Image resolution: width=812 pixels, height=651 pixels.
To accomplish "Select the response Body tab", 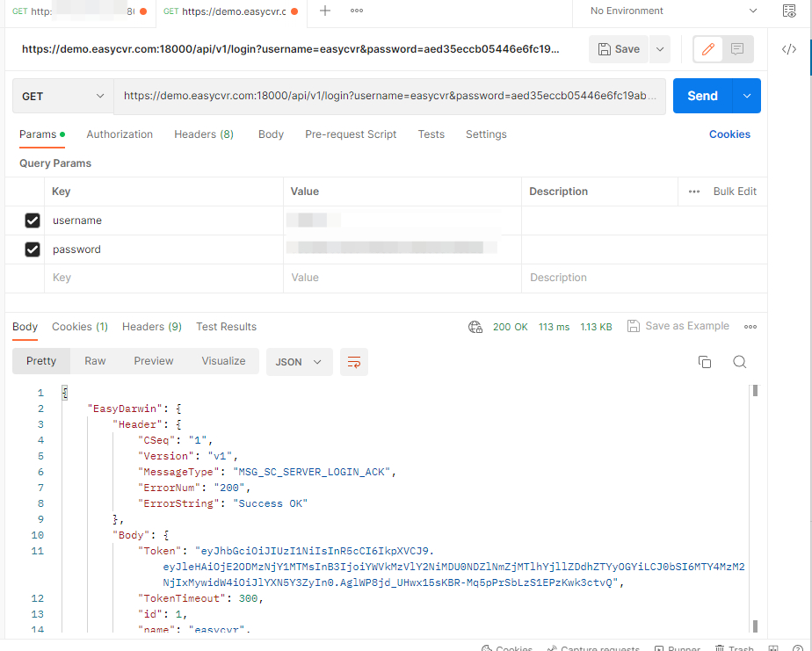I will pyautogui.click(x=25, y=327).
